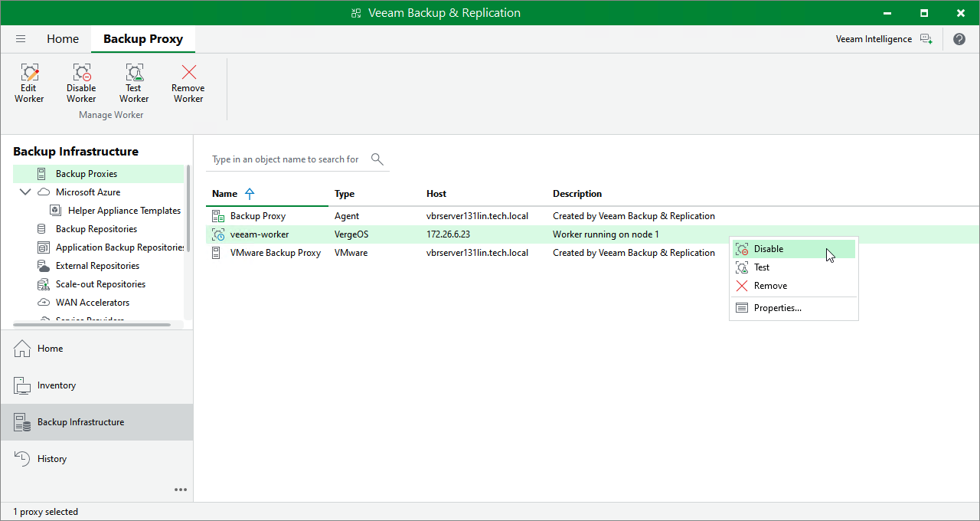Viewport: 980px width, 521px height.
Task: Click the Backup Proxies tree icon
Action: point(41,174)
